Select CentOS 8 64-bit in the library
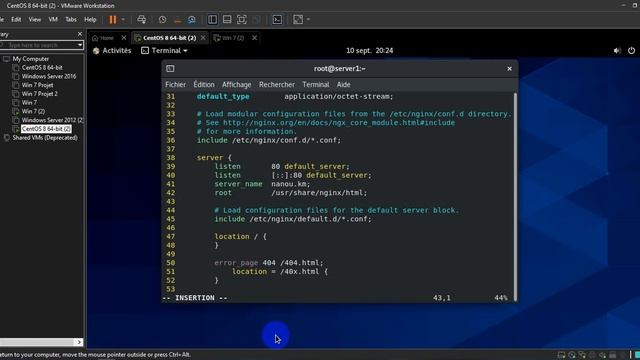The height and width of the screenshot is (360, 640). tap(42, 68)
